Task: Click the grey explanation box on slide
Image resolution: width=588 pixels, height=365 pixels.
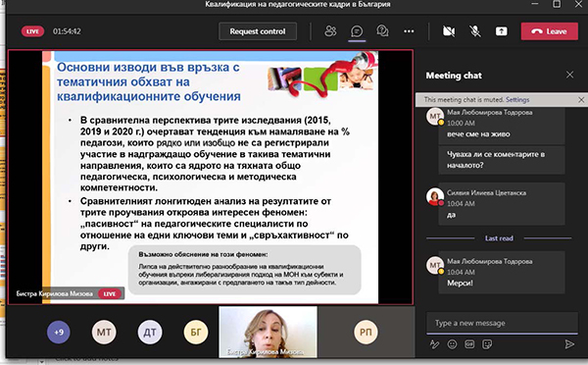Action: 244,270
